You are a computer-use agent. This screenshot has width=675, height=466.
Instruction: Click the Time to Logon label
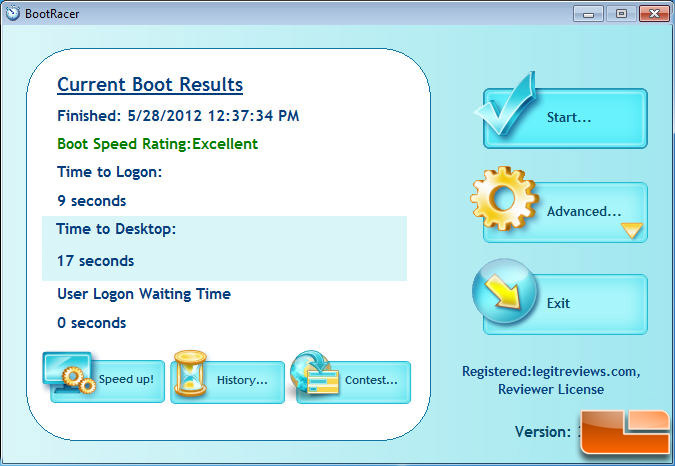[110, 172]
